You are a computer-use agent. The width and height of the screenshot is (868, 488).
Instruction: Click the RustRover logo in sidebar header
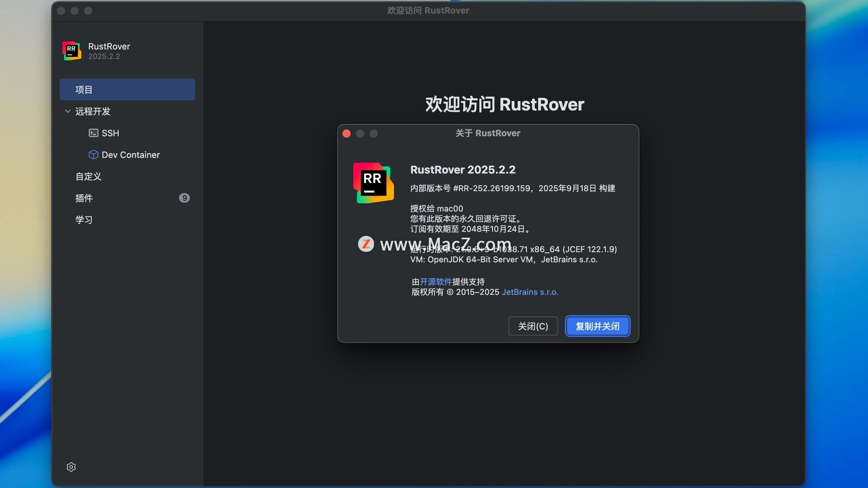pyautogui.click(x=71, y=51)
